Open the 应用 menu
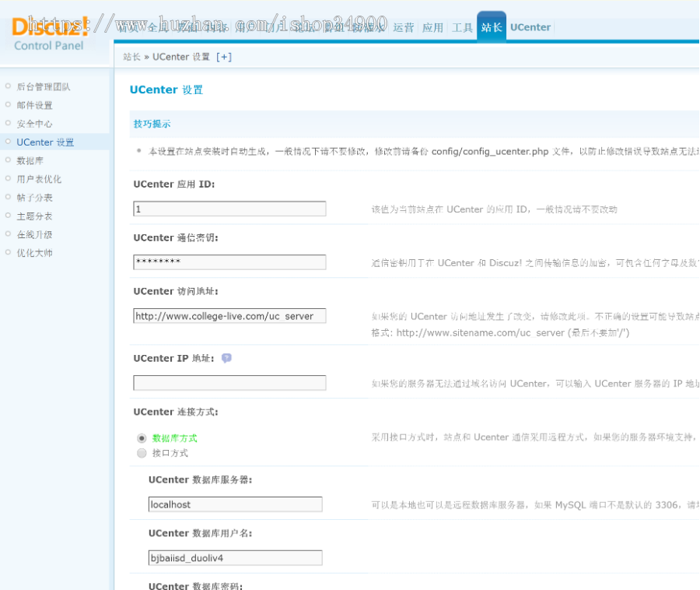This screenshot has height=590, width=700. [432, 26]
